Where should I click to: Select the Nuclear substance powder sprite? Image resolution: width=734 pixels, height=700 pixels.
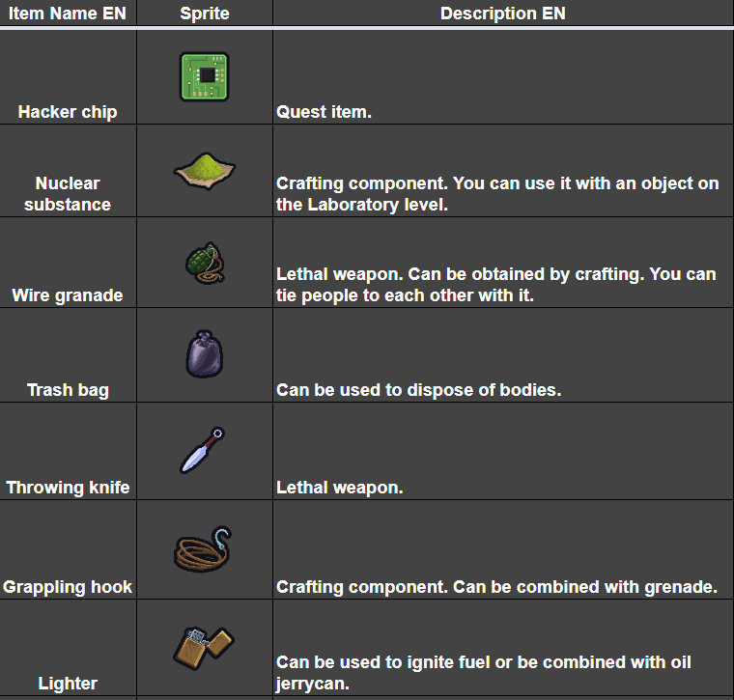tap(204, 172)
